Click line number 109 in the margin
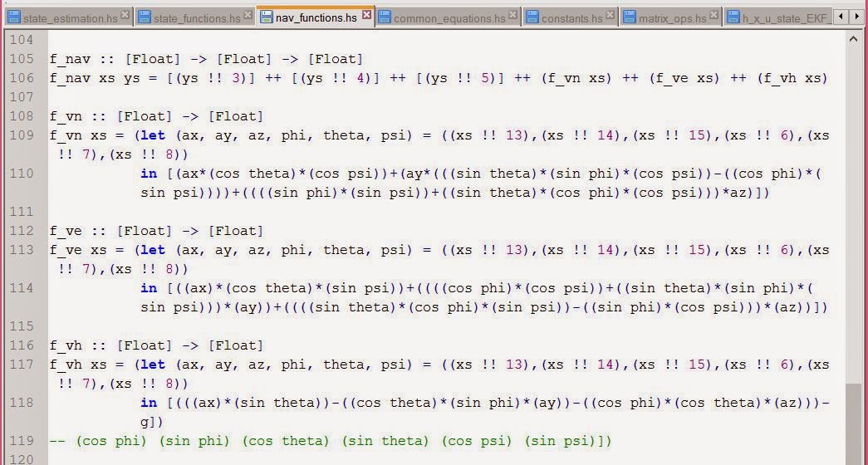 (x=22, y=135)
